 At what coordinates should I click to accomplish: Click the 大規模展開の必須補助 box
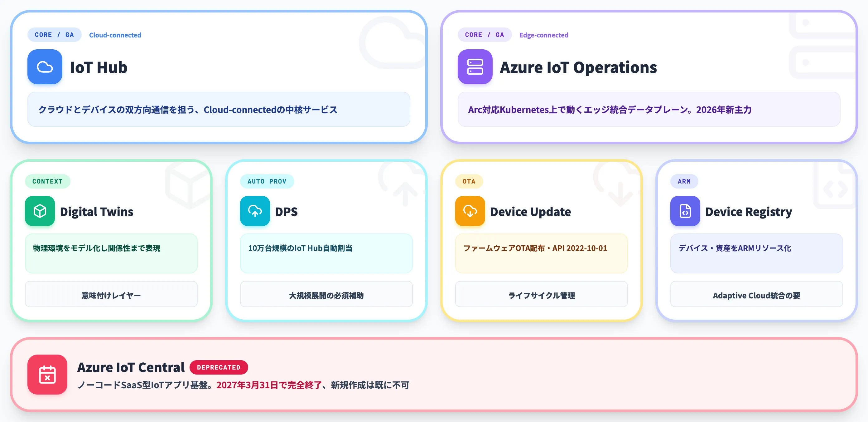326,294
